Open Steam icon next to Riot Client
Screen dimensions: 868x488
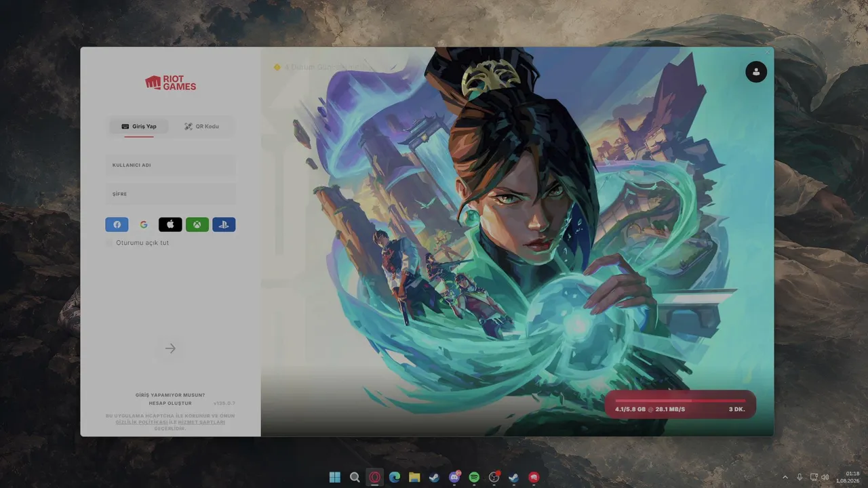point(514,477)
